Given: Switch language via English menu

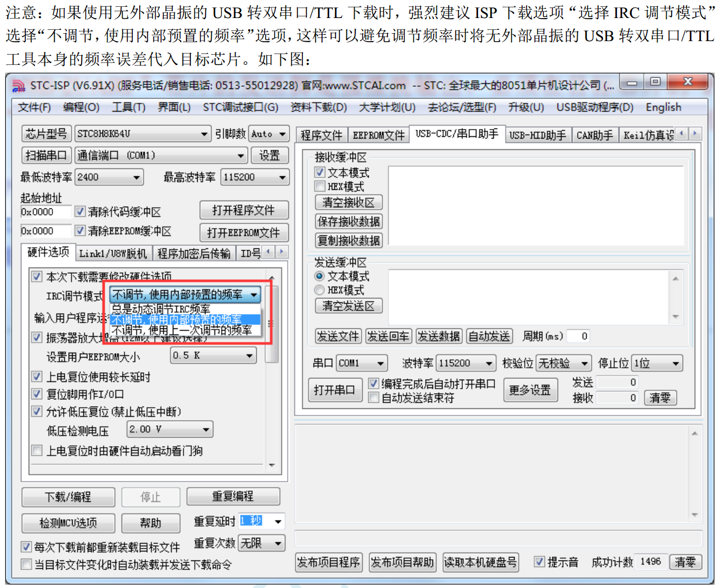Looking at the screenshot, I should coord(663,107).
